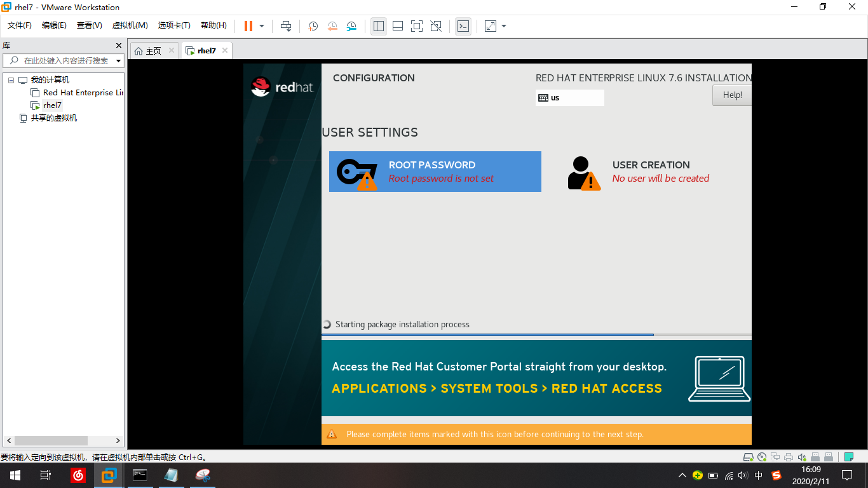Click the library search input field

pyautogui.click(x=62, y=61)
